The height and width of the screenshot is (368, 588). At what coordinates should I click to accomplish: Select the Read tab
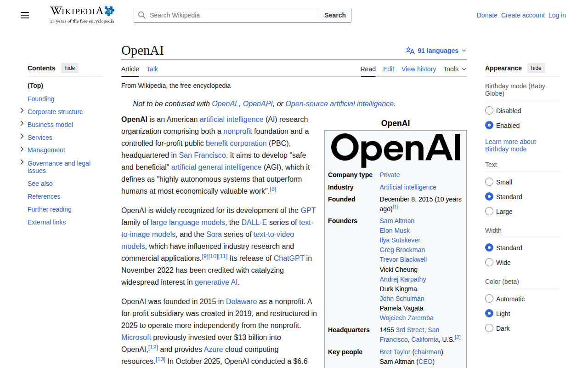368,69
